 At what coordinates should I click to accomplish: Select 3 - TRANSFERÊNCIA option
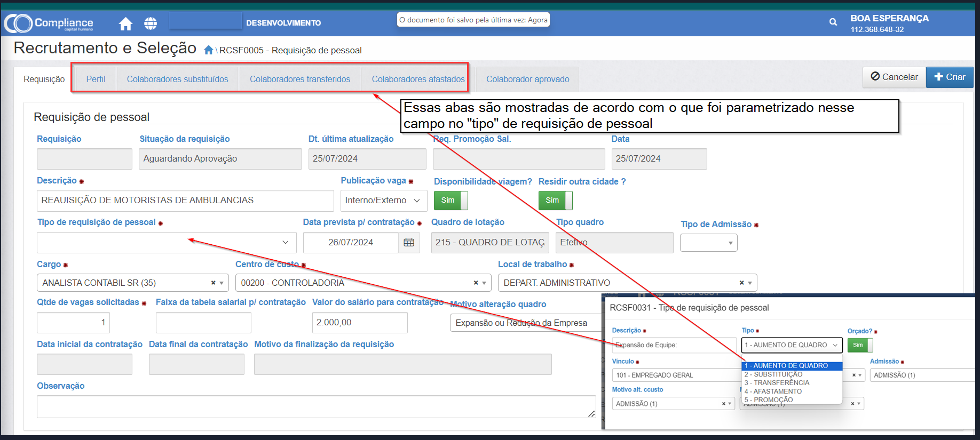point(792,382)
